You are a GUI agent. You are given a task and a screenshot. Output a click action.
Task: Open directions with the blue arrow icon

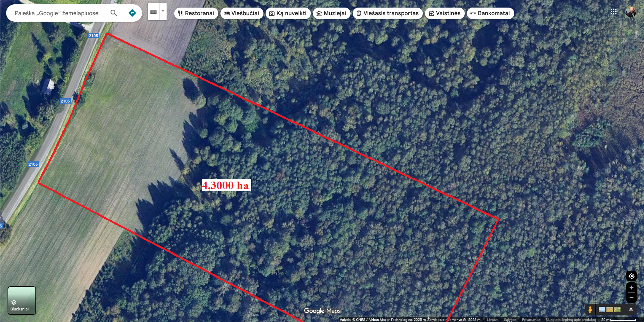point(132,13)
